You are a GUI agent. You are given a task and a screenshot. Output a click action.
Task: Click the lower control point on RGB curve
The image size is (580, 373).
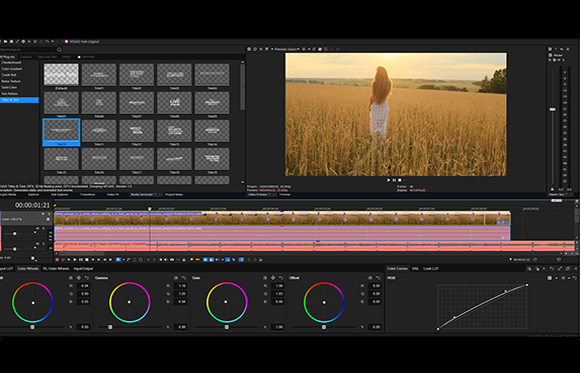click(455, 317)
